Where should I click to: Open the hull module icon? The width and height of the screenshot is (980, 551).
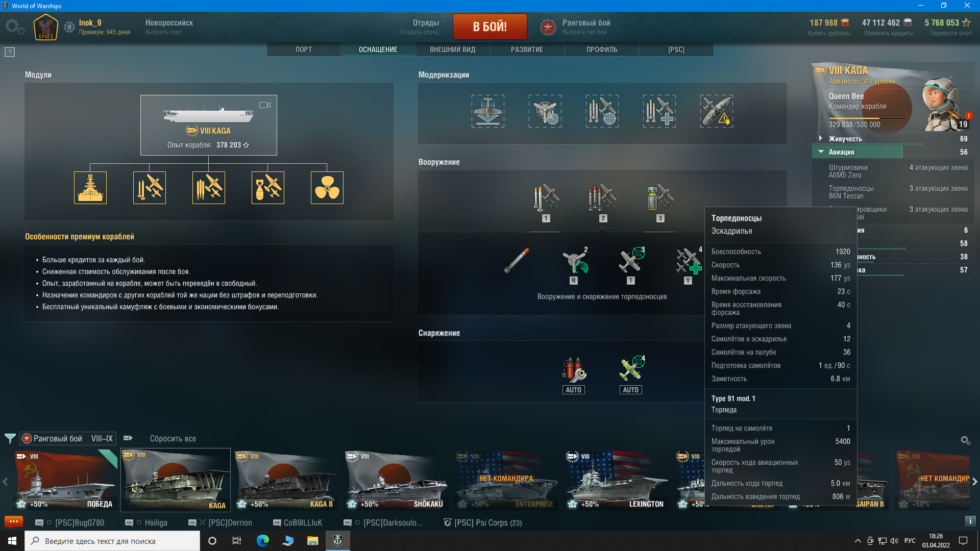tap(90, 188)
